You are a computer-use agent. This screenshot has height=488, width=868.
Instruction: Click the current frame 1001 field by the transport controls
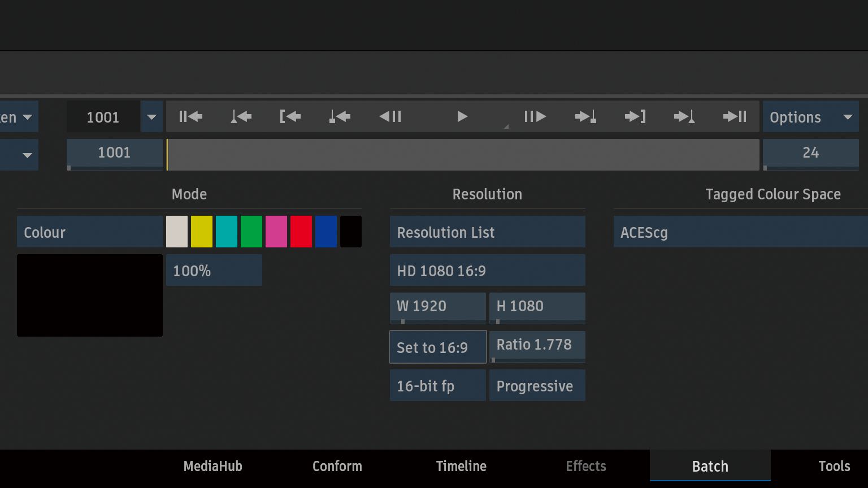pyautogui.click(x=103, y=117)
